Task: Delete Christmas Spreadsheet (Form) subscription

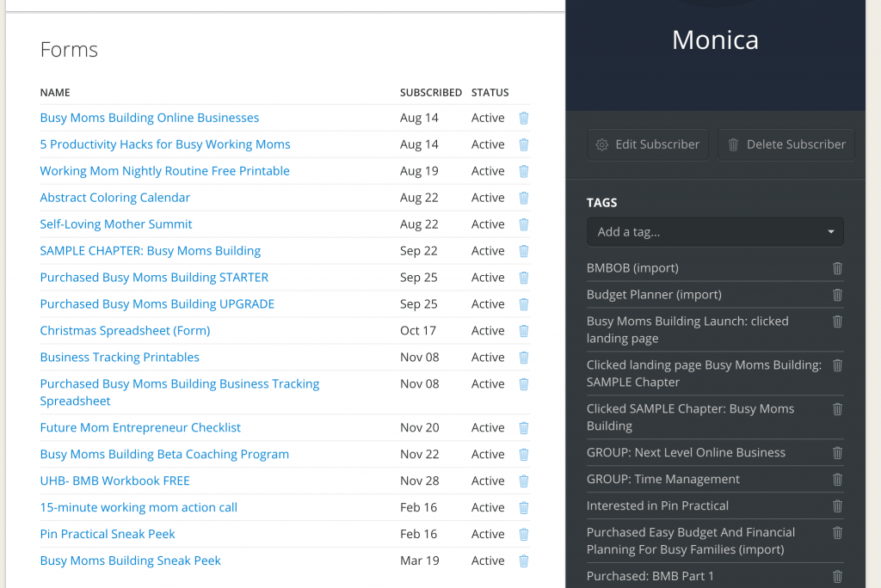Action: point(524,331)
